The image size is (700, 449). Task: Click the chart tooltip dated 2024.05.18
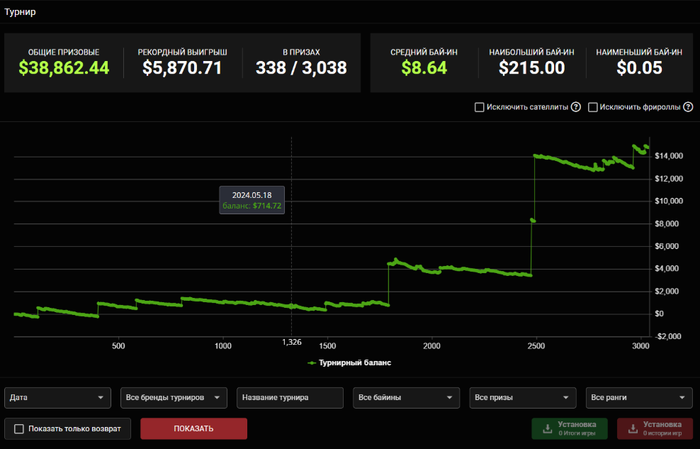(x=252, y=200)
